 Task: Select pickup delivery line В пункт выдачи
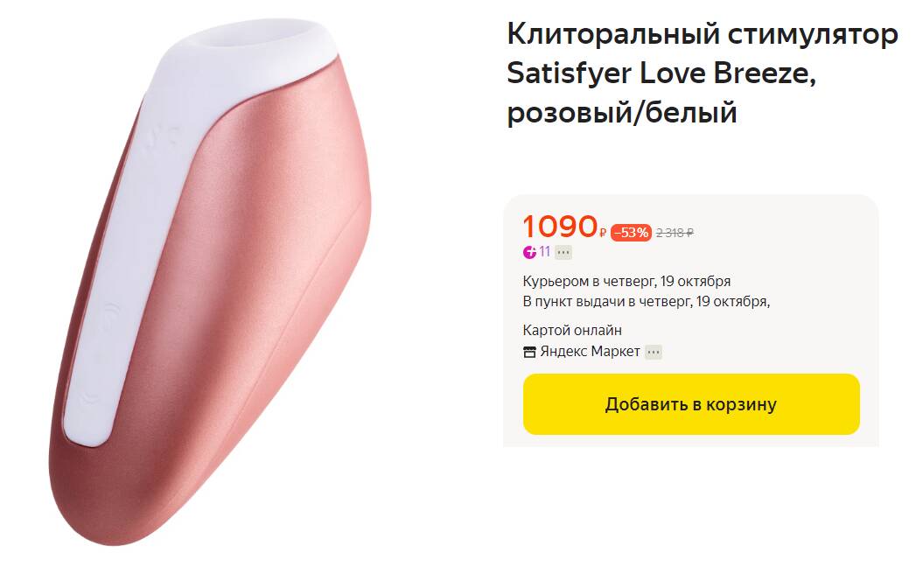[647, 302]
